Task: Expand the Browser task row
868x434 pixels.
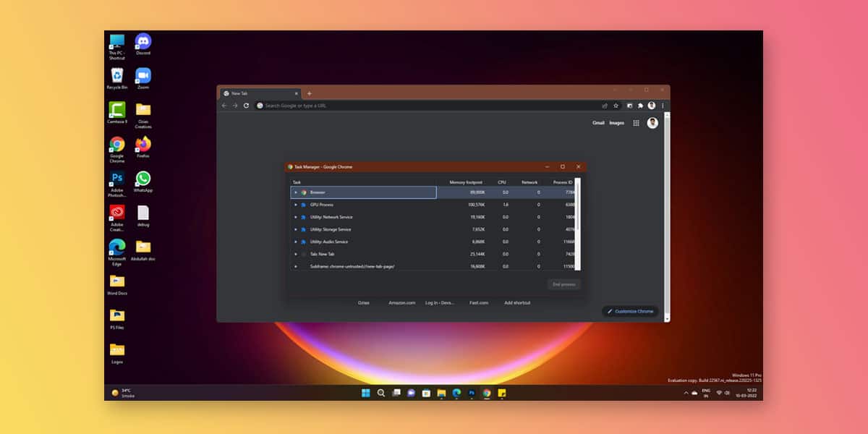Action: (296, 192)
